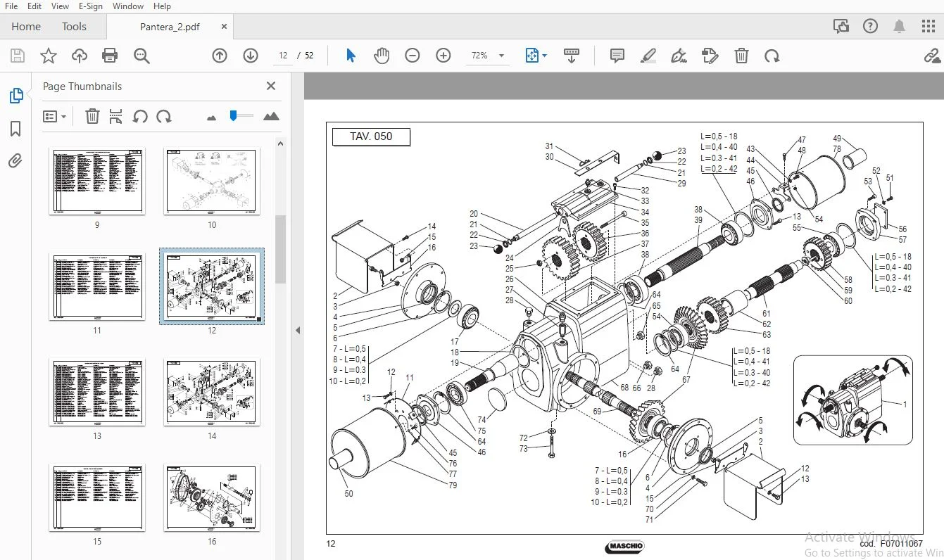Viewport: 944px width, 560px height.
Task: Zoom in with the plus circle icon
Action: 443,56
